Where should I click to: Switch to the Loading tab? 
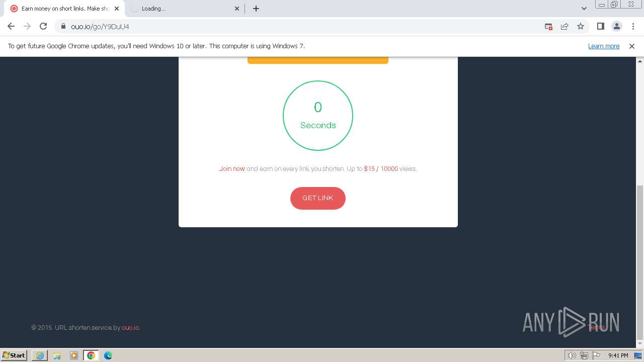184,9
